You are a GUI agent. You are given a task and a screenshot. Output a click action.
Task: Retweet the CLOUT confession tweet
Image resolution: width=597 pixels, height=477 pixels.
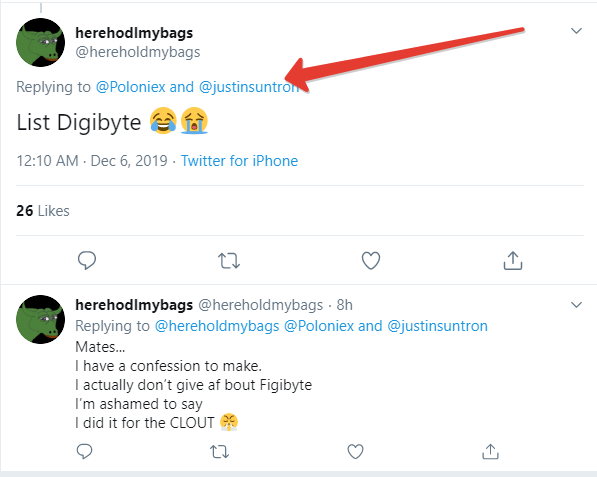click(x=220, y=452)
